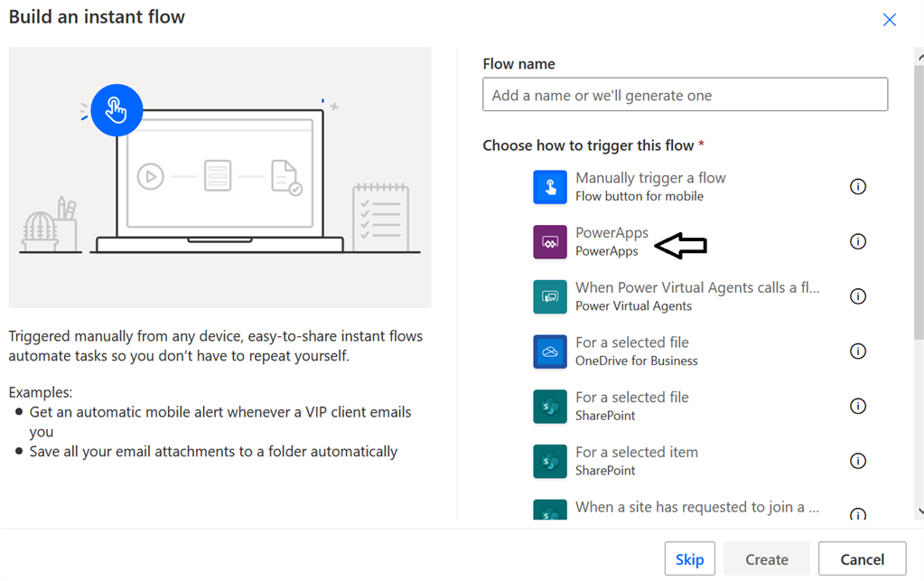924x581 pixels.
Task: Close the Build an instant flow dialog
Action: 889,19
